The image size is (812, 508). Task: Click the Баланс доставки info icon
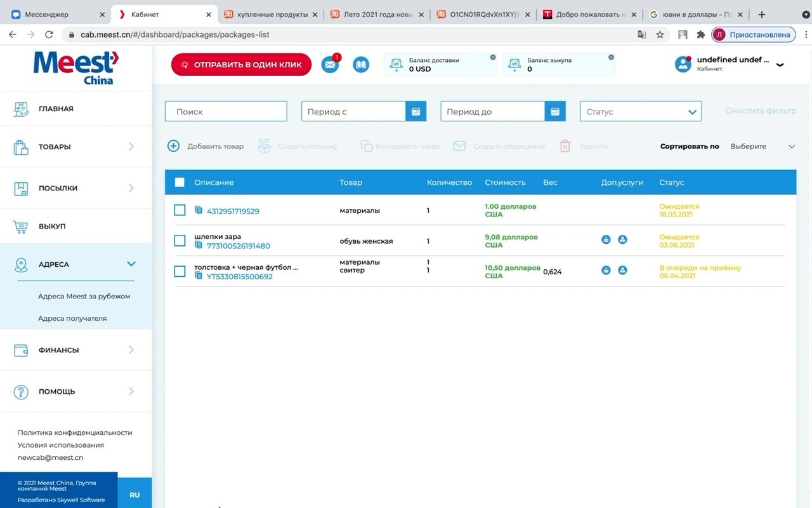pyautogui.click(x=493, y=57)
